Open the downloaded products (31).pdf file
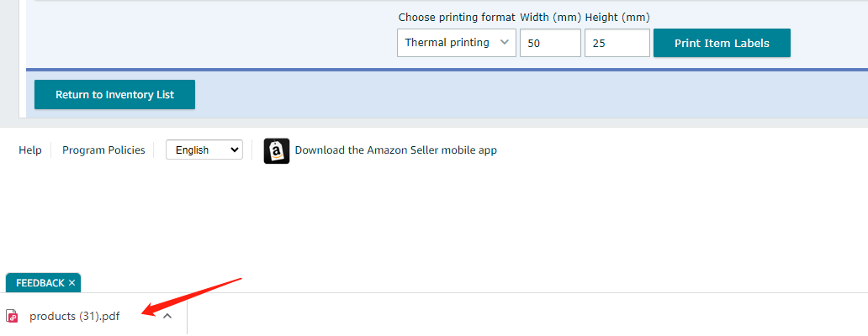This screenshot has height=336, width=868. [74, 316]
